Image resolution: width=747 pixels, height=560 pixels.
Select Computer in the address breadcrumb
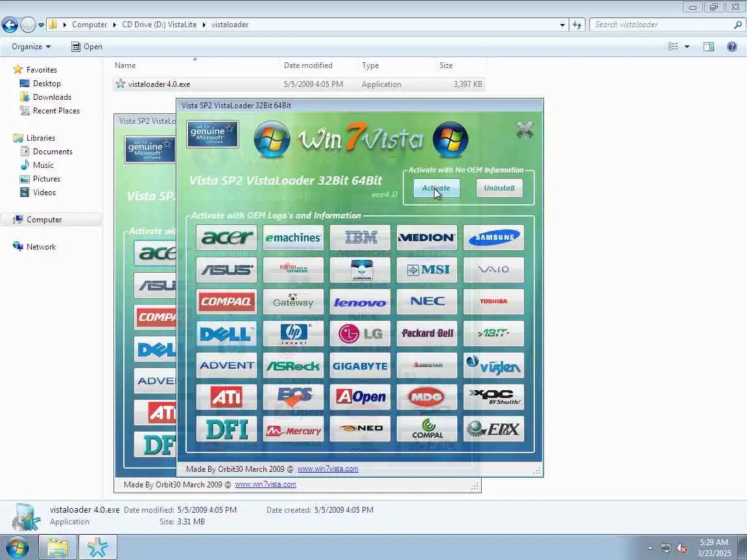point(89,25)
